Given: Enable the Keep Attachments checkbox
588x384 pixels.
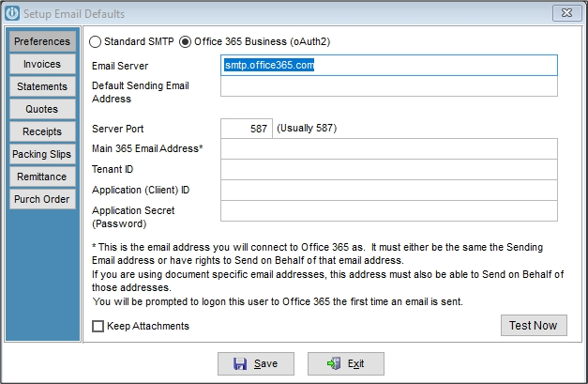Looking at the screenshot, I should (98, 326).
